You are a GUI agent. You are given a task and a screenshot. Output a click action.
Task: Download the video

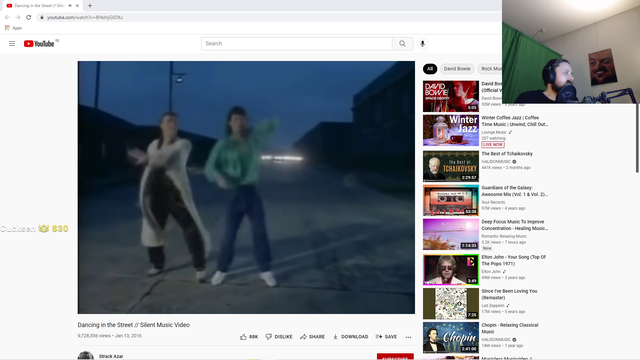(x=350, y=337)
